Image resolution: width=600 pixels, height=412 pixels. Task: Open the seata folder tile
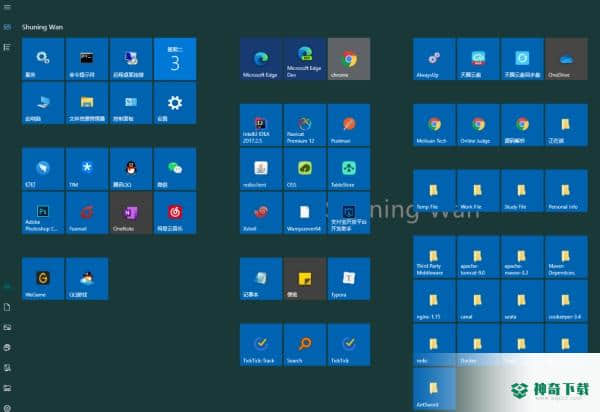522,301
